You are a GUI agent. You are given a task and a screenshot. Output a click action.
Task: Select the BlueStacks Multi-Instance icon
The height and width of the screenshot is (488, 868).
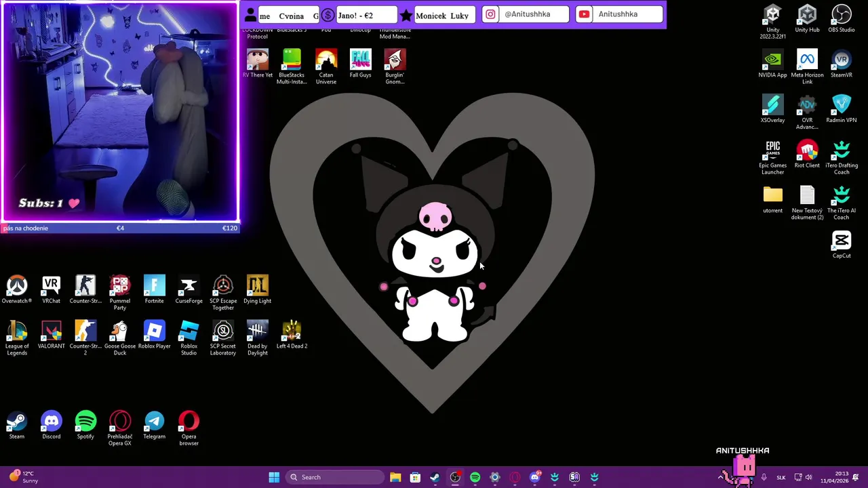click(x=292, y=67)
